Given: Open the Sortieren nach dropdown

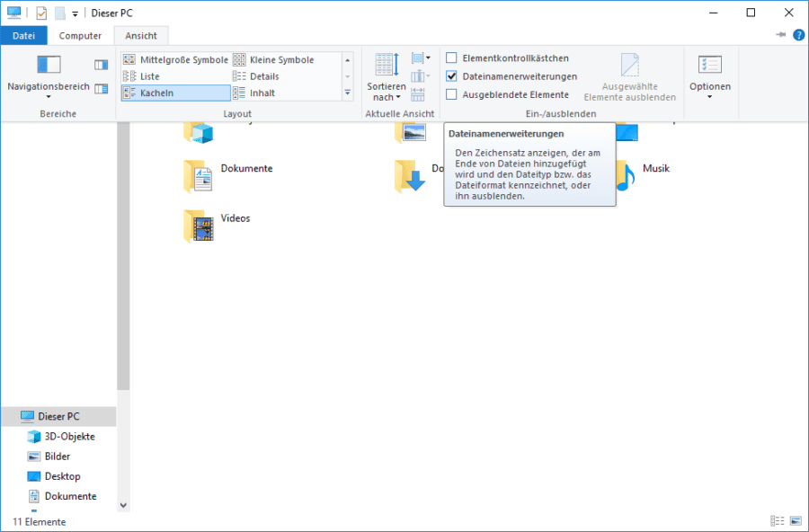Looking at the screenshot, I should [x=387, y=77].
